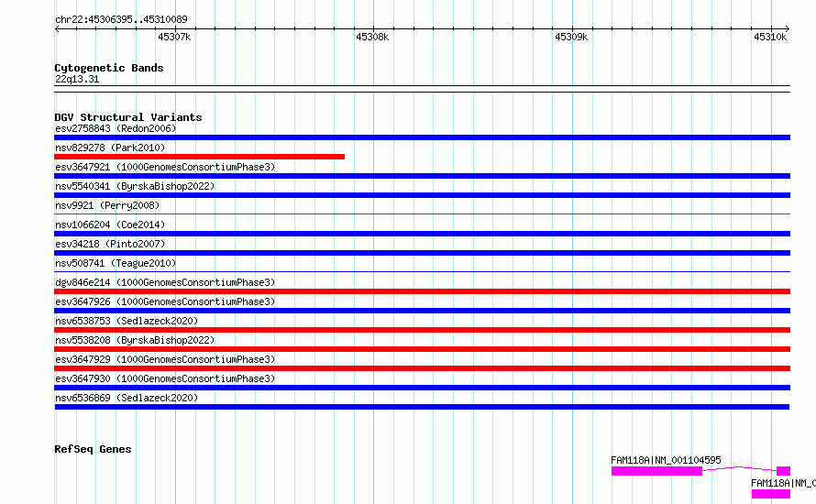The width and height of the screenshot is (816, 504).
Task: Click the chr22:45306395..45310089 coordinate label
Action: click(121, 19)
